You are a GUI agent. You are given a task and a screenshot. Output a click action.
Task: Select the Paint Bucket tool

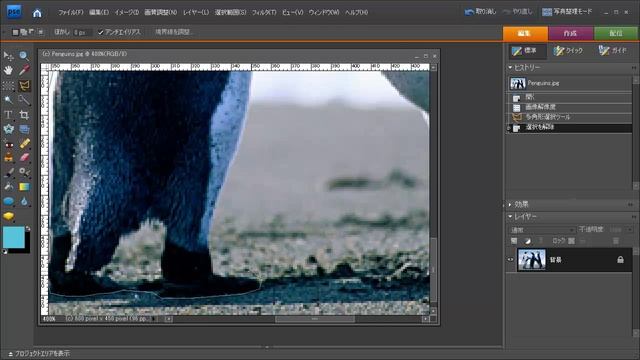point(8,187)
